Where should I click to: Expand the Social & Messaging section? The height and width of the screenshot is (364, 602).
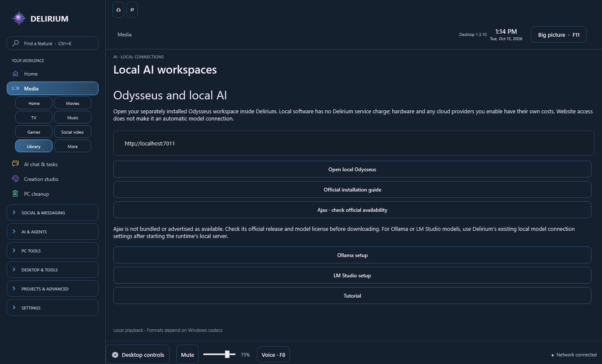pyautogui.click(x=52, y=213)
